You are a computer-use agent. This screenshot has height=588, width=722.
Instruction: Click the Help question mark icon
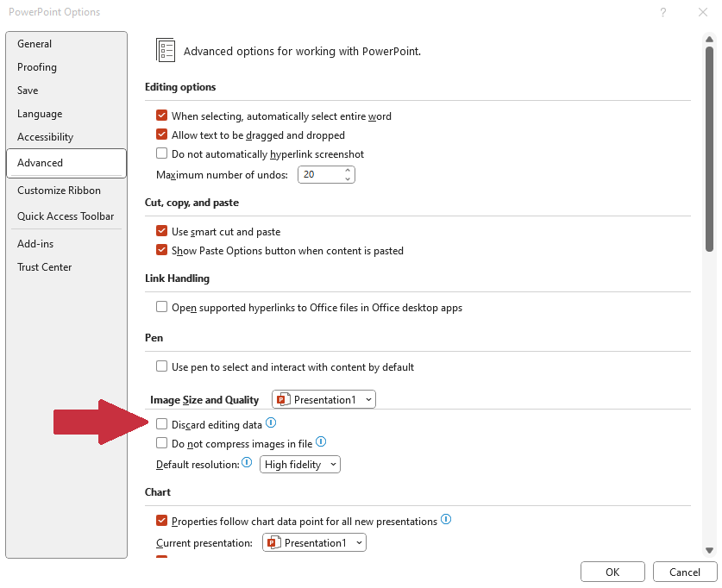[x=662, y=12]
